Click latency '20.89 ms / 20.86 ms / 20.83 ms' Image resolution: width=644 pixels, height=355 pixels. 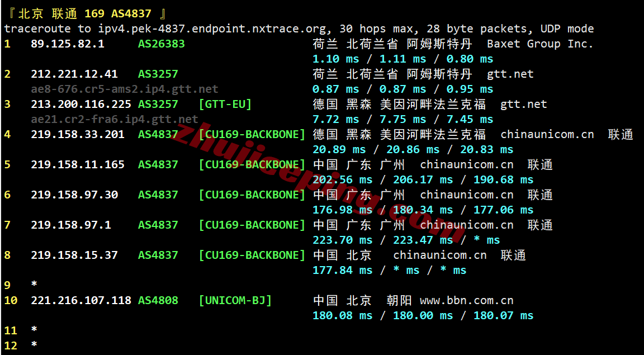[413, 150]
